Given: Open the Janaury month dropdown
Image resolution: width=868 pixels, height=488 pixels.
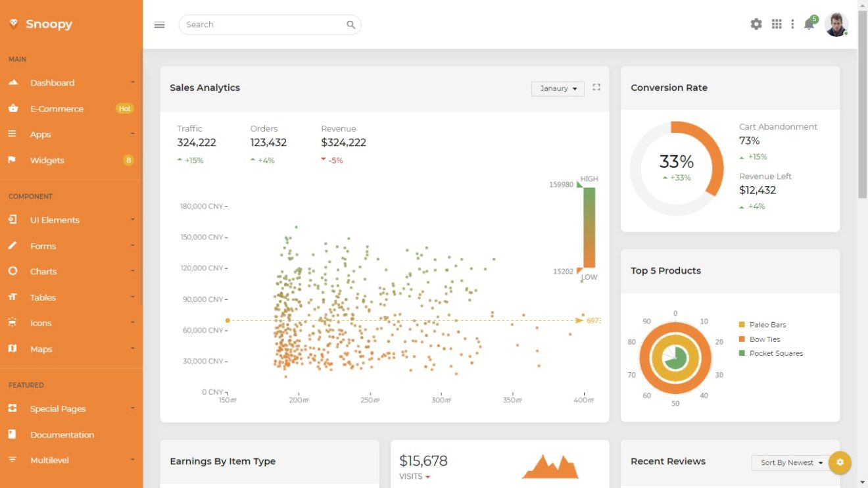Looking at the screenshot, I should 557,88.
